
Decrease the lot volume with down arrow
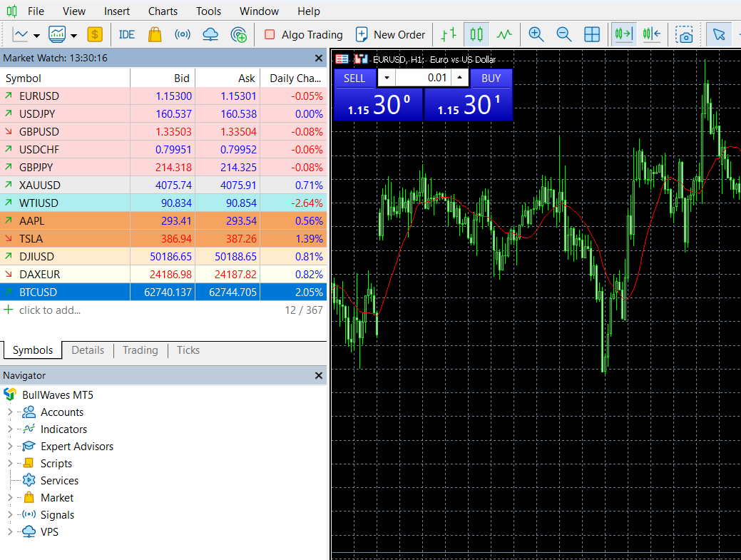coord(387,78)
